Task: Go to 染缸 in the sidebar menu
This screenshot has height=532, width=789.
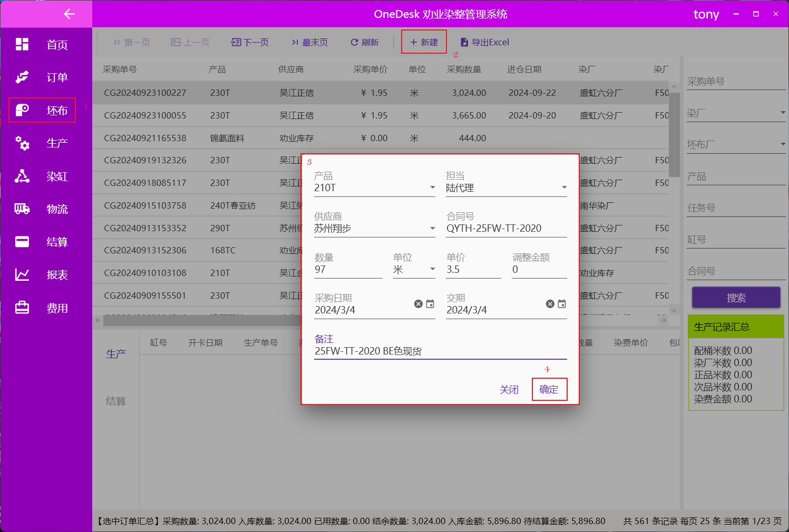Action: click(57, 176)
